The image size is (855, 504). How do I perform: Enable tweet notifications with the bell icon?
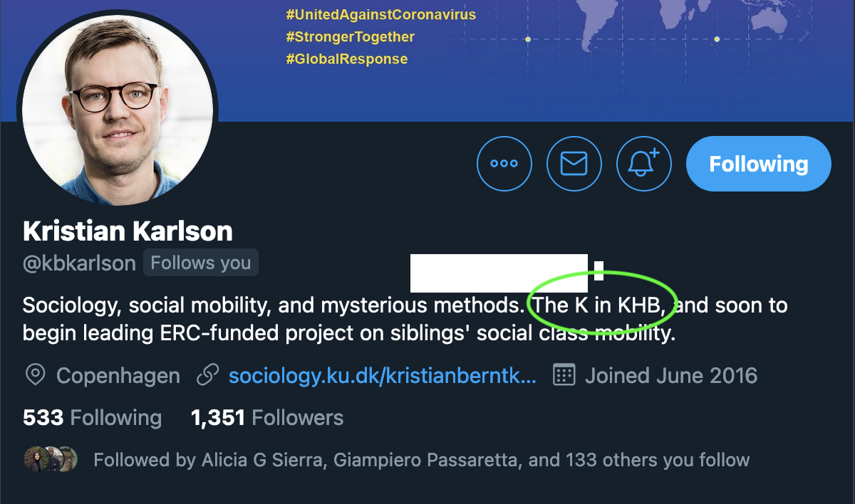pos(643,164)
